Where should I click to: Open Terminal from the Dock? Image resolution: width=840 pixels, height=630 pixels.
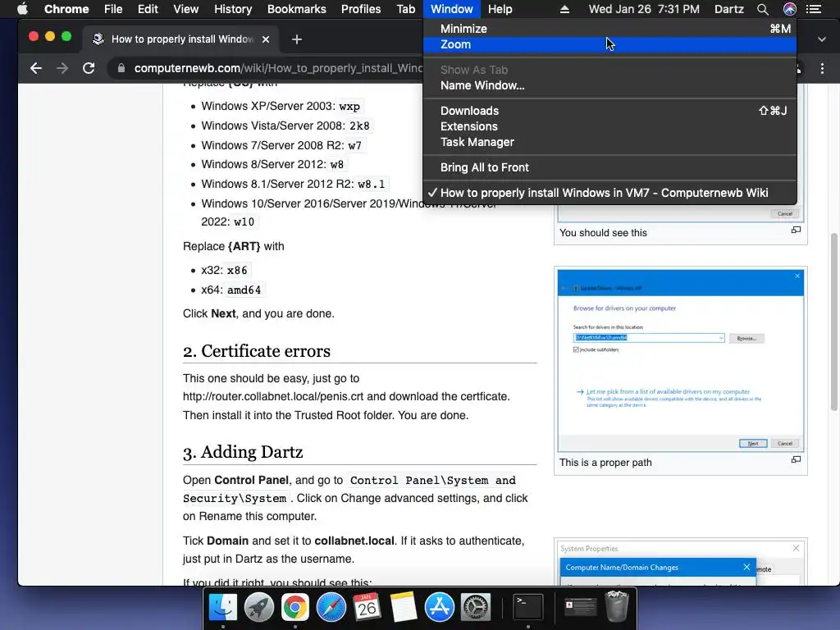pyautogui.click(x=528, y=608)
